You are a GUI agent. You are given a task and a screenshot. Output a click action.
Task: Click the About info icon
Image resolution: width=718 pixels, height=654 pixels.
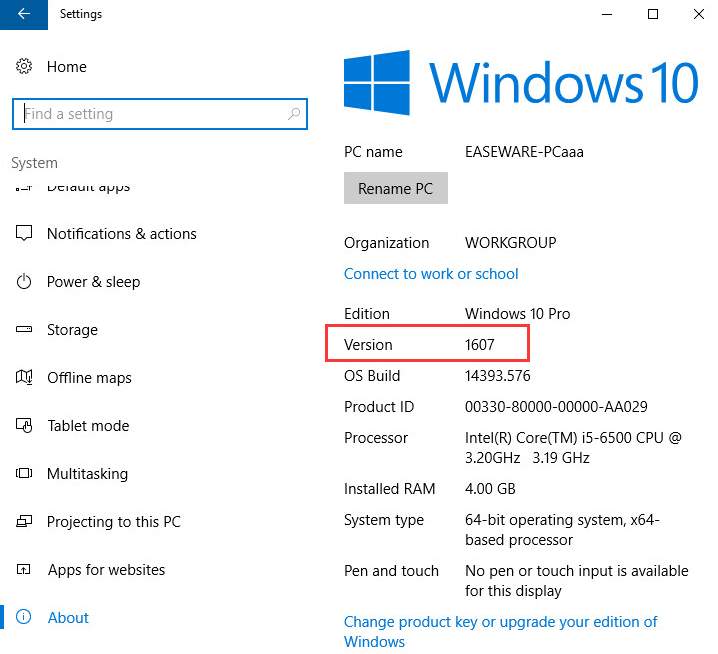pos(24,617)
